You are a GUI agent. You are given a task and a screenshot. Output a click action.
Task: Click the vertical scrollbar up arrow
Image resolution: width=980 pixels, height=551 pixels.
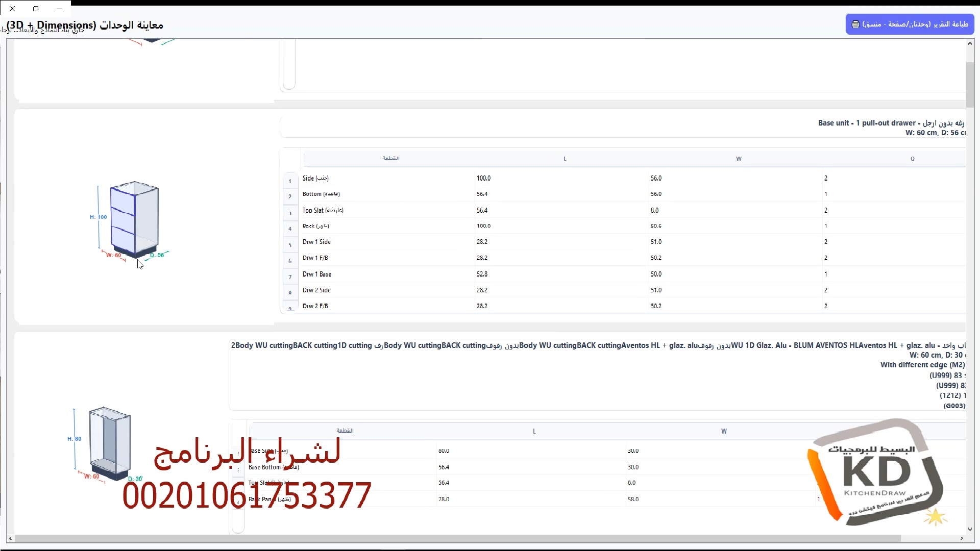pyautogui.click(x=970, y=43)
